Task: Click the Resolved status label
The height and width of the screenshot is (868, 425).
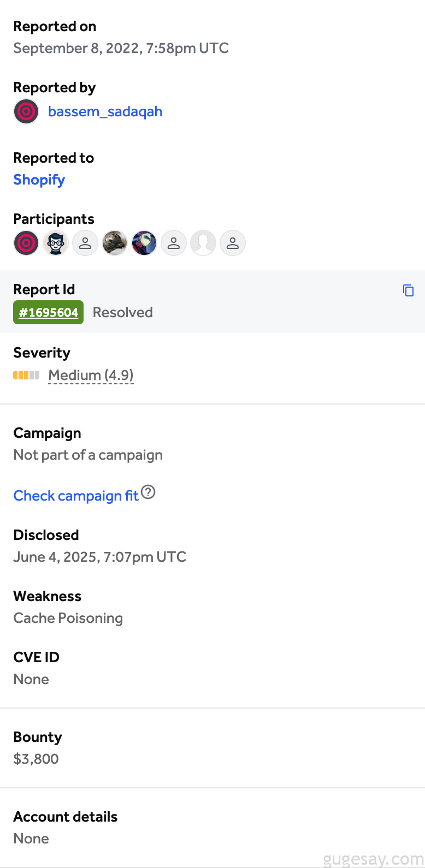Action: 122,312
